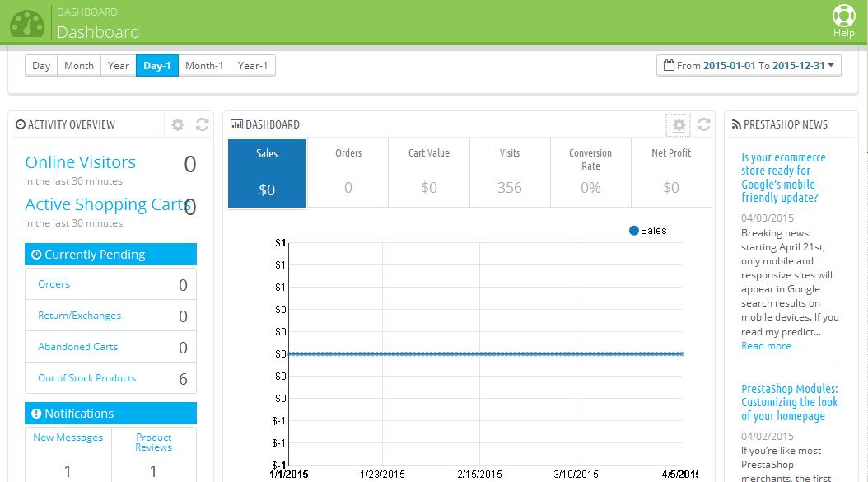Click the 1/23/2015 axis label
Viewport: 868px width, 482px height.
(382, 475)
